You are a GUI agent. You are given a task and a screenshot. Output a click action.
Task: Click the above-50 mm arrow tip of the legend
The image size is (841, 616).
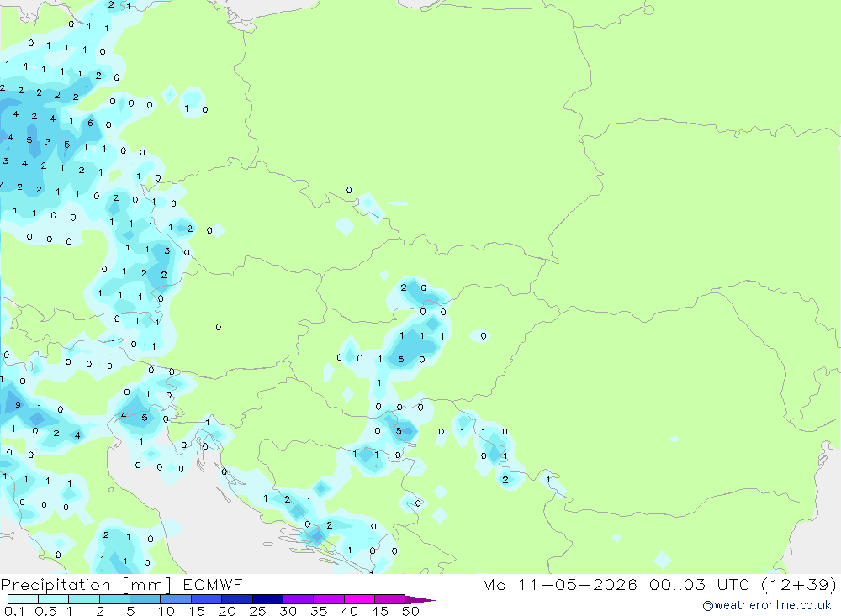[x=420, y=600]
